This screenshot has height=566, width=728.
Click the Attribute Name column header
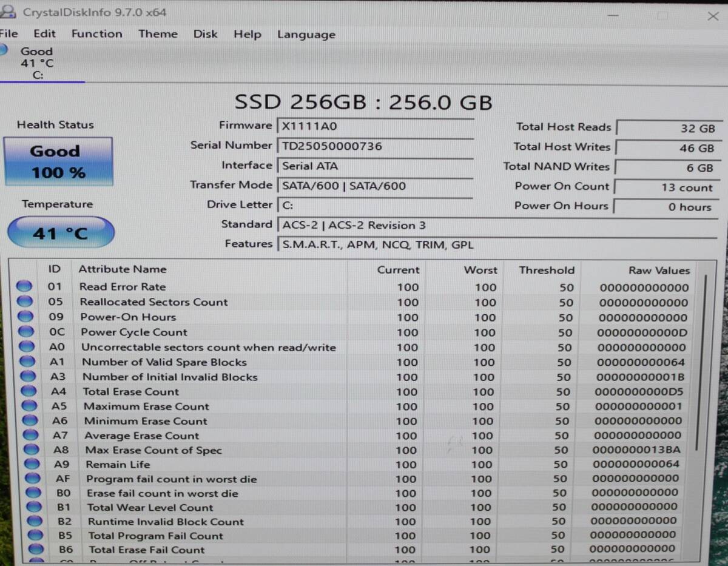point(122,269)
